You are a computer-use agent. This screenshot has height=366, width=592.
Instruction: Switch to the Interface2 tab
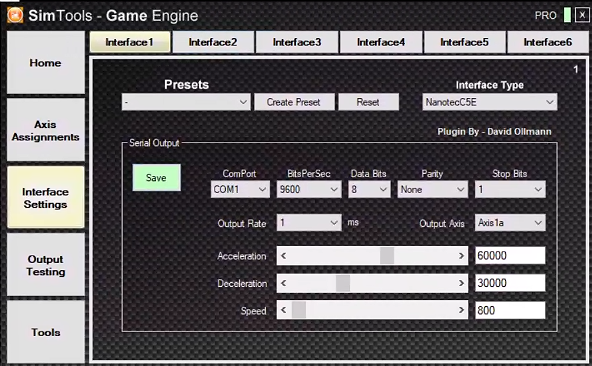[213, 42]
